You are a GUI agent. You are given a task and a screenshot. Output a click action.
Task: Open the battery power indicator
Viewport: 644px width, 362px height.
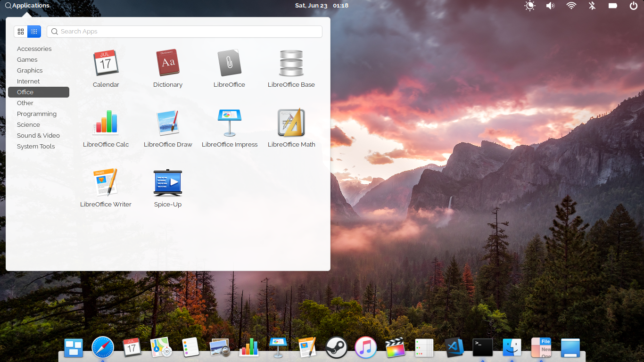[613, 6]
